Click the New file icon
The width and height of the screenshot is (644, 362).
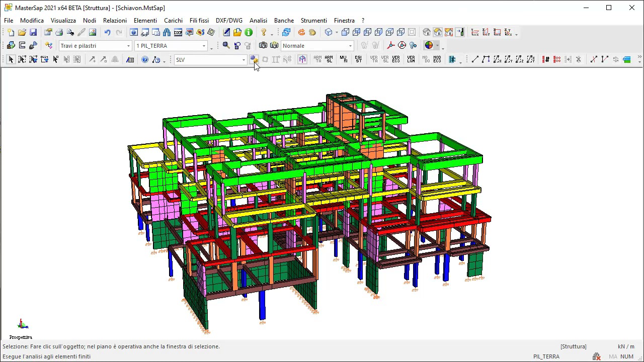[x=11, y=32]
